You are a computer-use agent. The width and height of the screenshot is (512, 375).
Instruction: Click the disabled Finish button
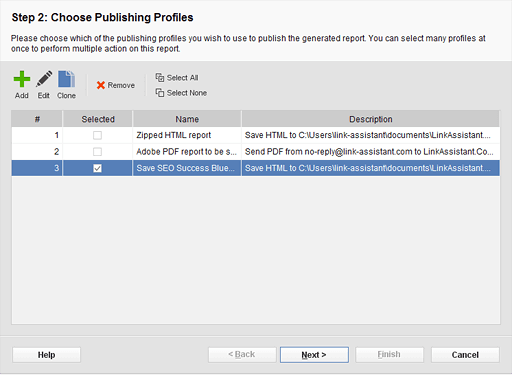tap(389, 355)
